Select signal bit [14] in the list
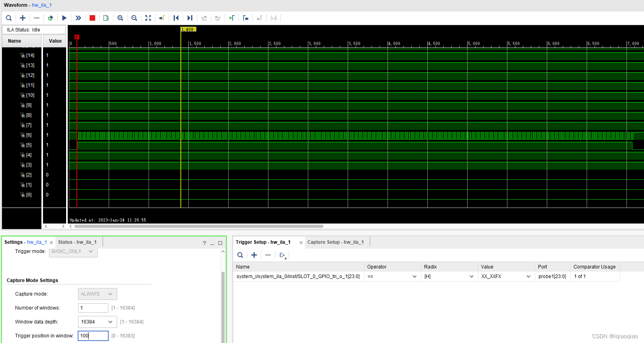 coord(27,55)
